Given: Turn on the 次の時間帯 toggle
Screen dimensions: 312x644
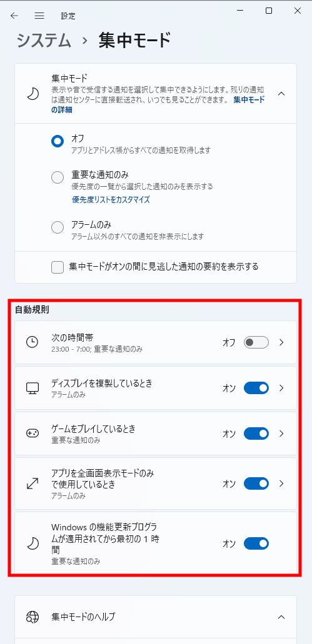Looking at the screenshot, I should 256,342.
